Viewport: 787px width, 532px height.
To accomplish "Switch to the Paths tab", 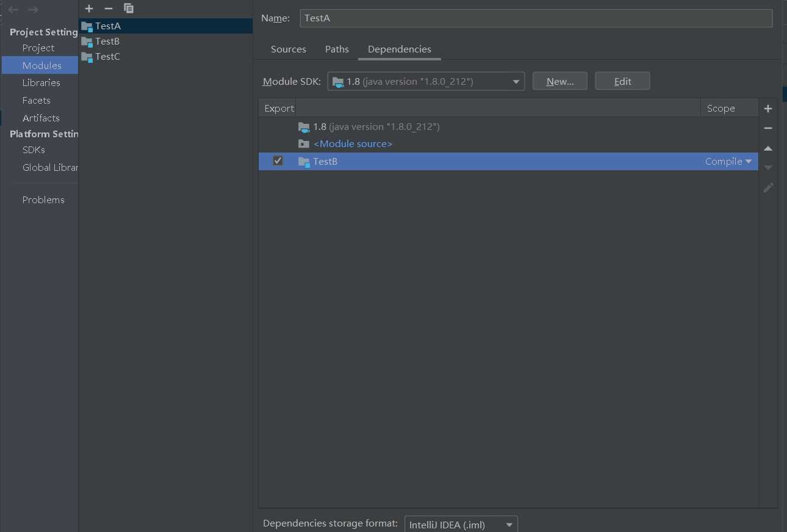I will (x=337, y=49).
